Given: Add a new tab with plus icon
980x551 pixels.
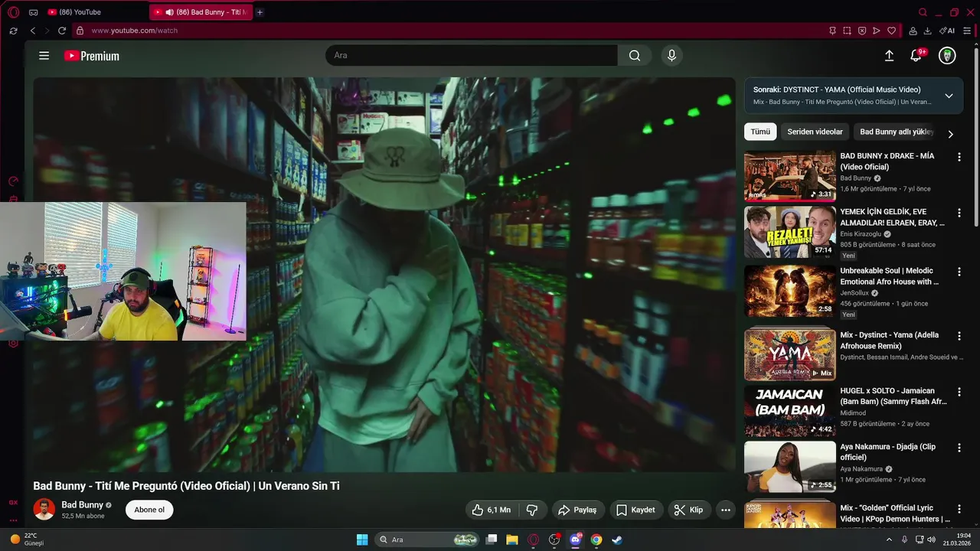Looking at the screenshot, I should pos(260,12).
